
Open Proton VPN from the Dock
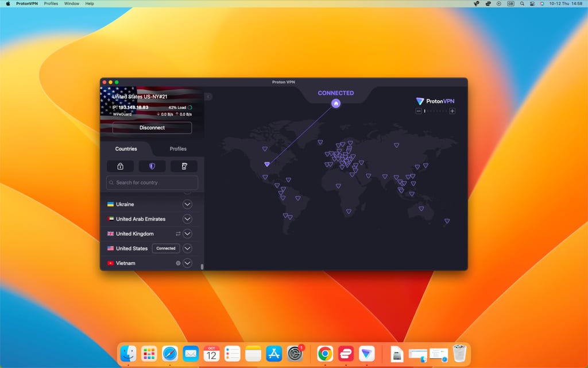click(x=367, y=354)
